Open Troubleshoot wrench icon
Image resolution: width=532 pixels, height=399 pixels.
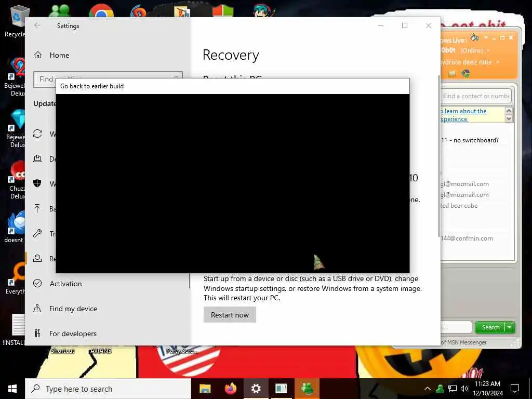[37, 233]
